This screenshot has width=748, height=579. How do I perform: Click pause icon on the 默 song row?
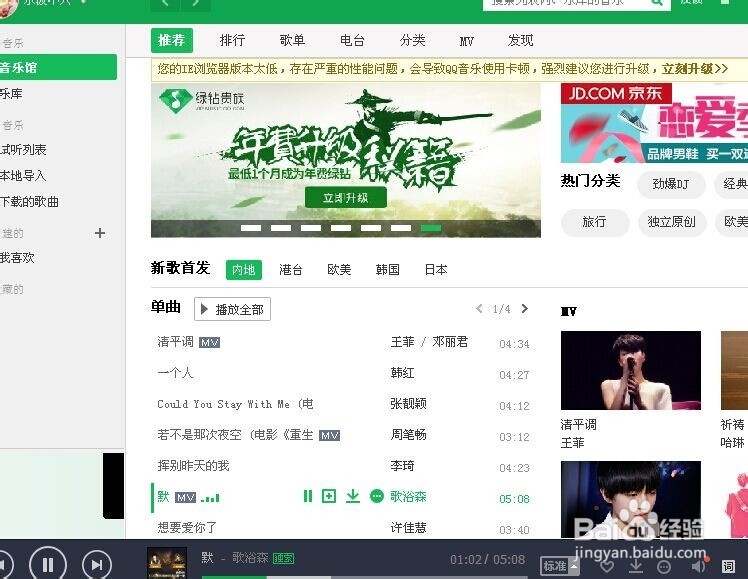(x=308, y=496)
